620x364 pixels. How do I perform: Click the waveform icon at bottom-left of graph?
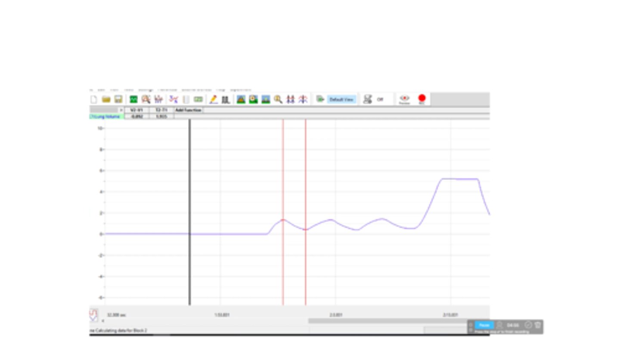(93, 315)
